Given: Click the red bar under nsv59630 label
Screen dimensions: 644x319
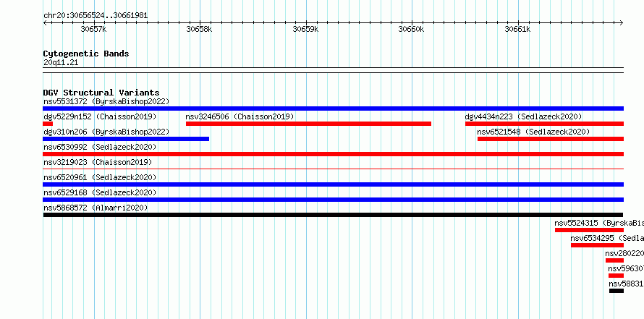Looking at the screenshot, I should point(616,276).
